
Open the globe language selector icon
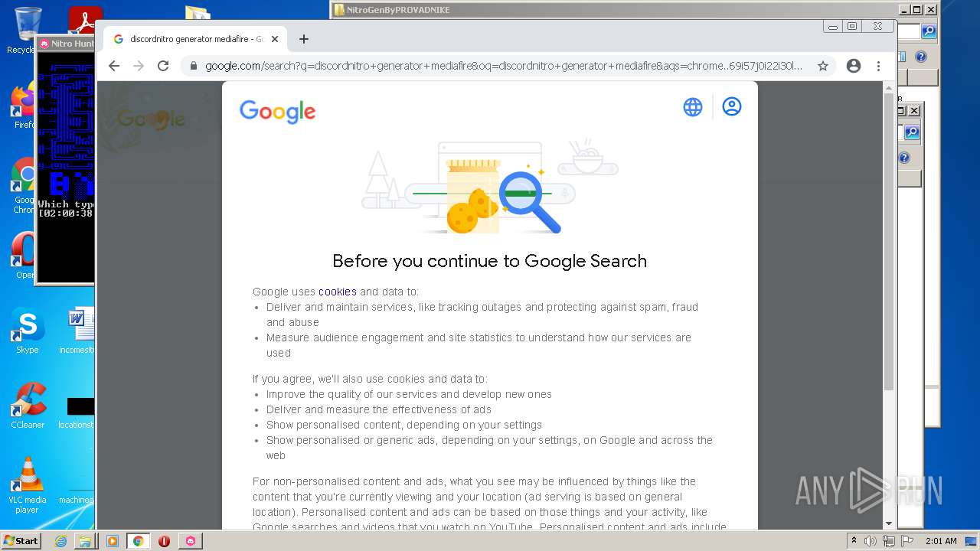(693, 107)
